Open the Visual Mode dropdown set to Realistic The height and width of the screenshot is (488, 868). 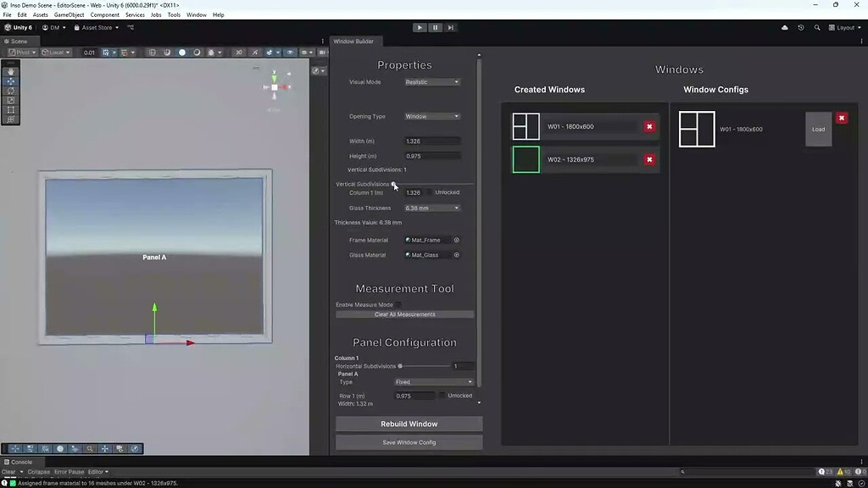coord(432,81)
